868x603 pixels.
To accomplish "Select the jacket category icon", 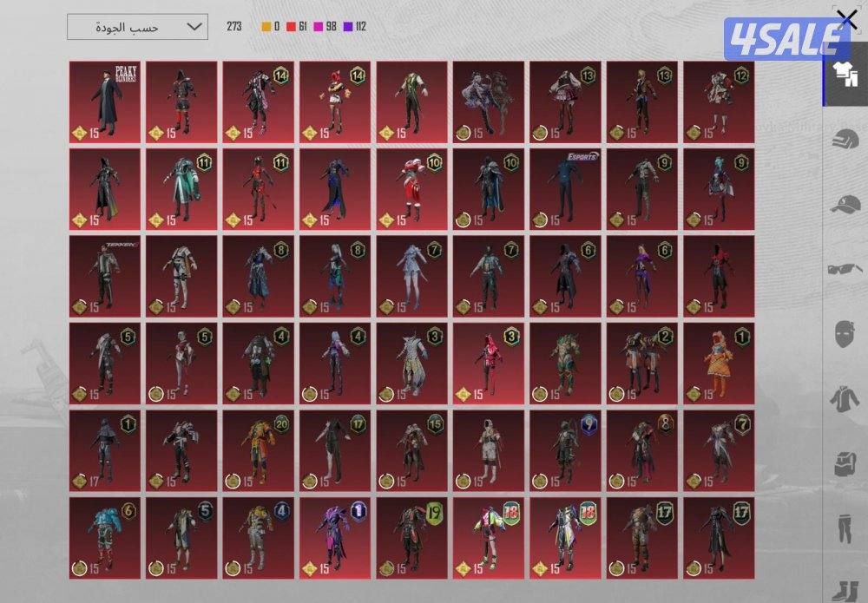I will [x=844, y=398].
